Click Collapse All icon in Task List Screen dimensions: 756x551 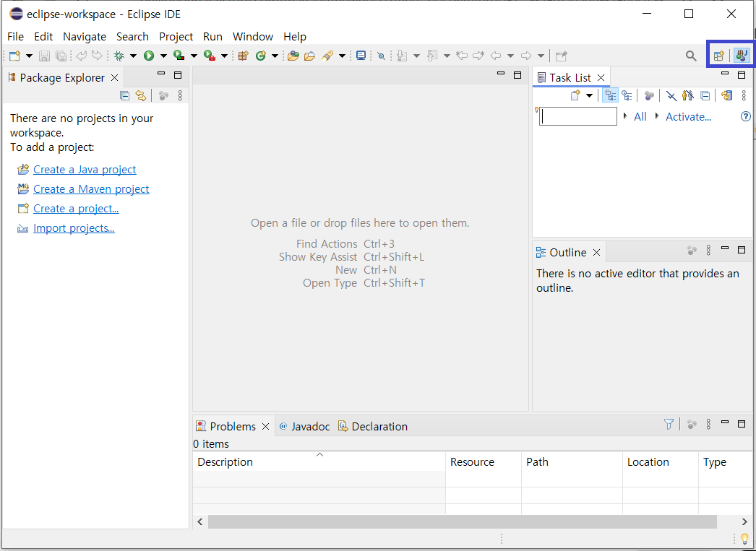pos(705,96)
